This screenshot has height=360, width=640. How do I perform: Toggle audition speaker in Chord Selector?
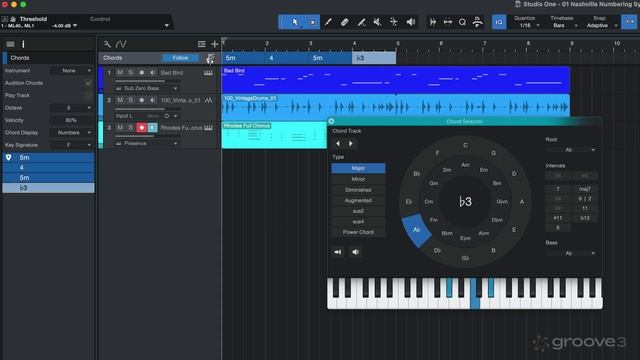click(356, 252)
